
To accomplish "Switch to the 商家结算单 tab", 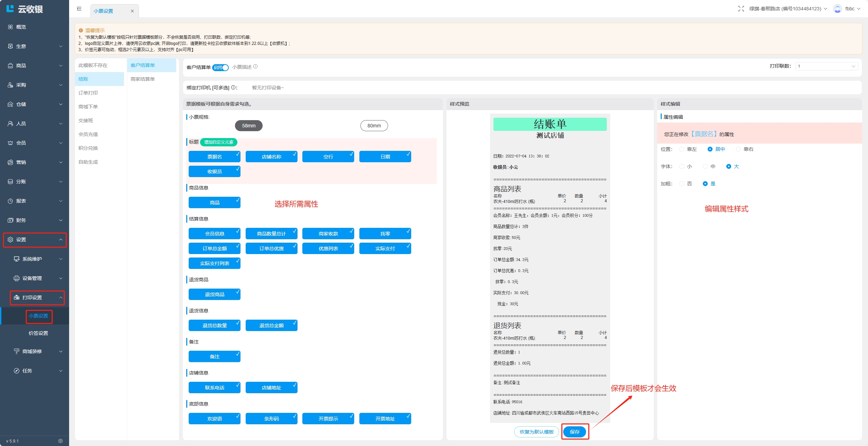I will pyautogui.click(x=143, y=79).
